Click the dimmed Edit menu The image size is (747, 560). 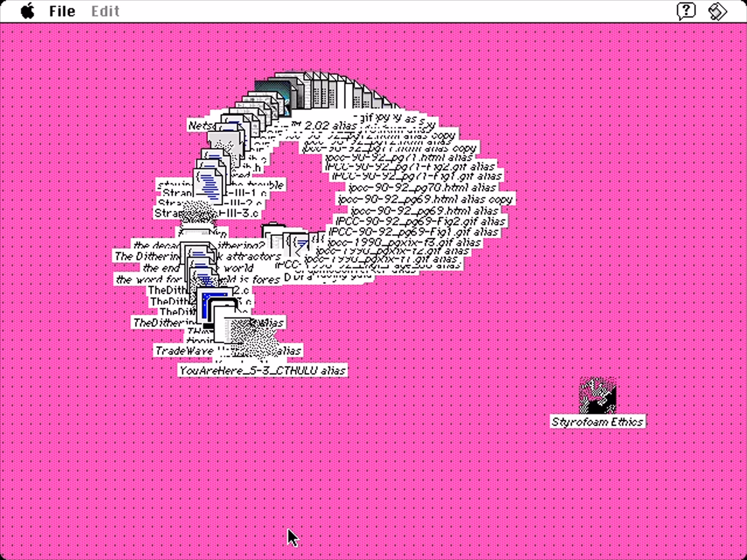(105, 11)
